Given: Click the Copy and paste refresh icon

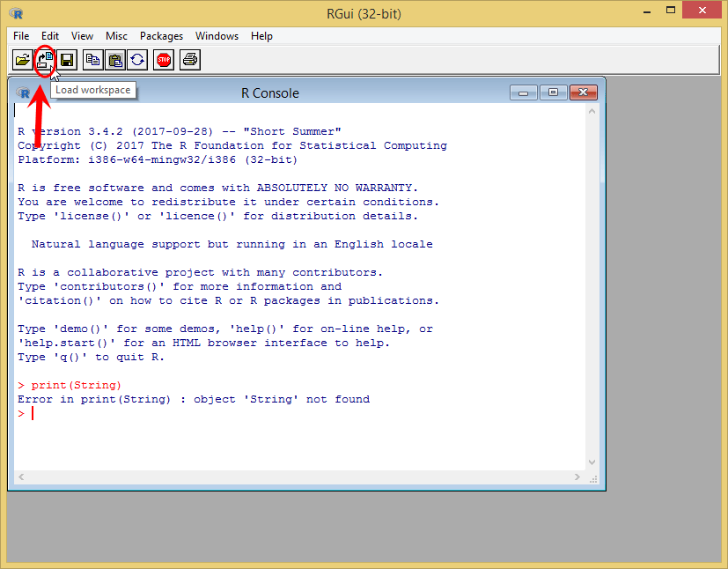Looking at the screenshot, I should click(137, 60).
